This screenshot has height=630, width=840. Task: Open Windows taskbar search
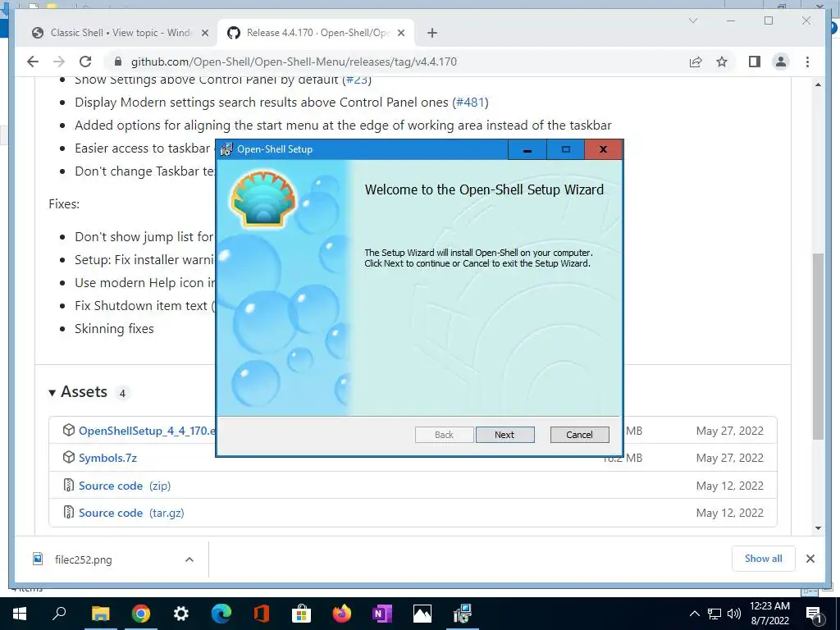[59, 614]
